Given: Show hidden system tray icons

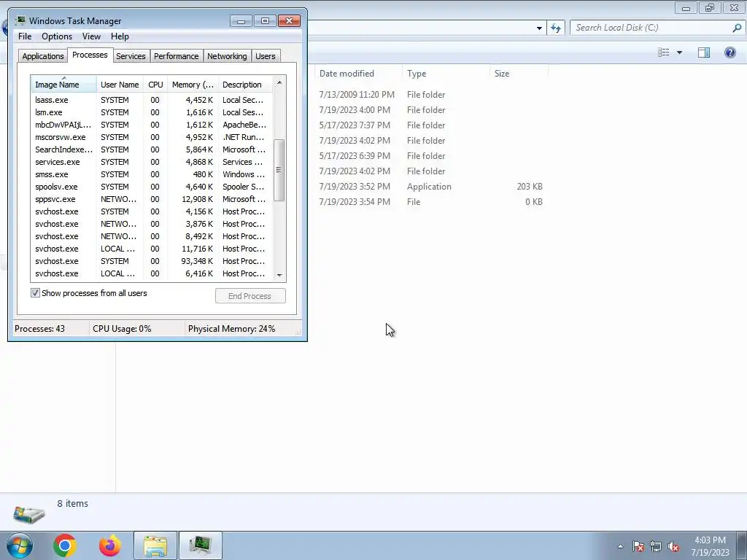Looking at the screenshot, I should point(620,546).
